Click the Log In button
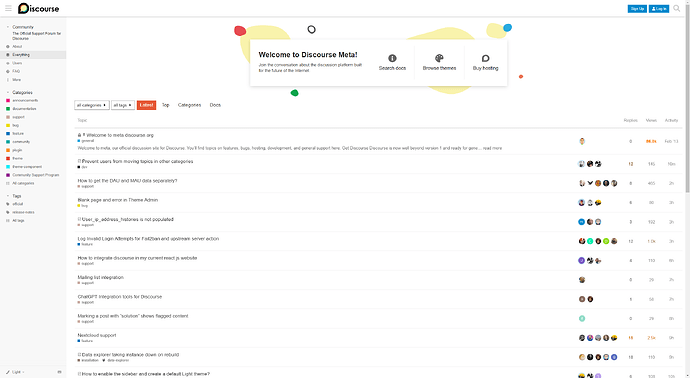The image size is (690, 378). [659, 9]
